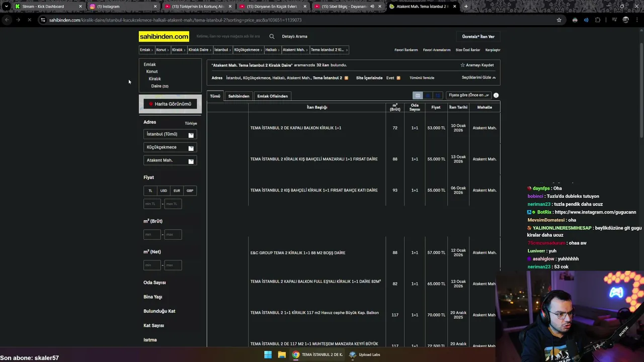Click the site keyword search box
The height and width of the screenshot is (362, 644).
tap(229, 36)
